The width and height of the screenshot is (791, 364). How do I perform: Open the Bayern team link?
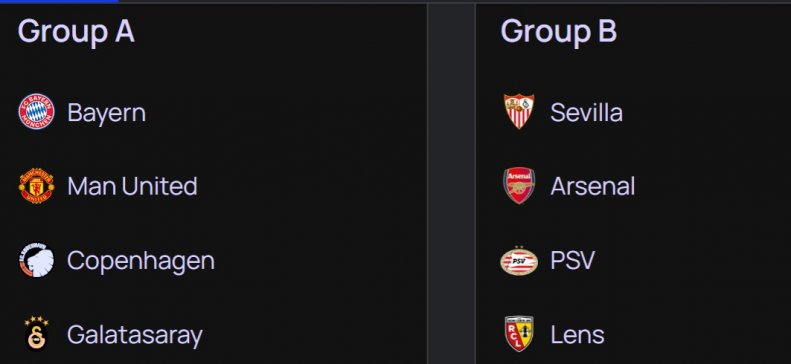click(x=106, y=113)
